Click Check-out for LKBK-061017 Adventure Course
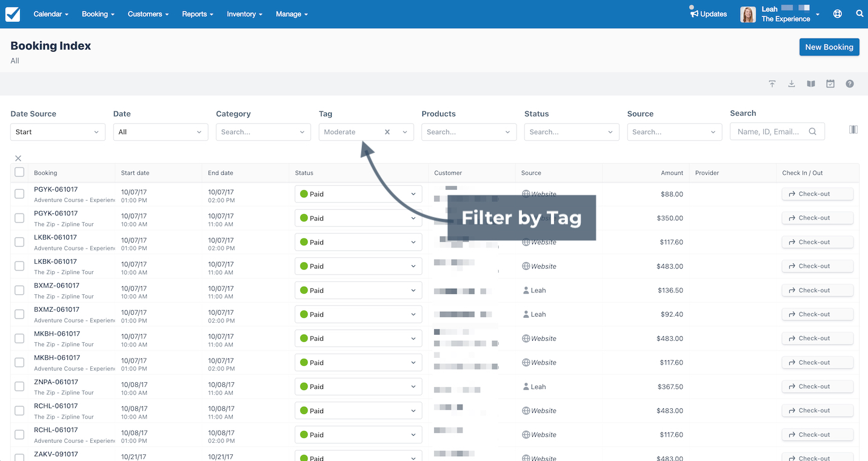The width and height of the screenshot is (868, 461). tap(818, 242)
